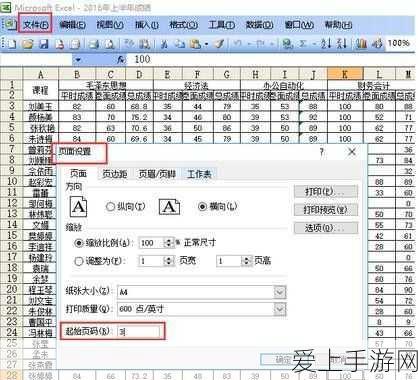418x380 pixels.
Task: Select the highlighted column K header
Action: pos(345,74)
